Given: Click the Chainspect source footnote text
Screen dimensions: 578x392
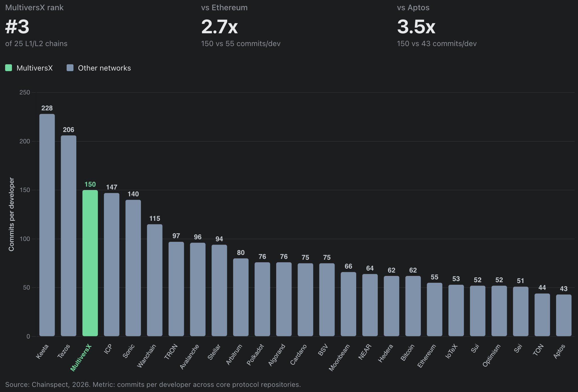Looking at the screenshot, I should click(153, 384).
